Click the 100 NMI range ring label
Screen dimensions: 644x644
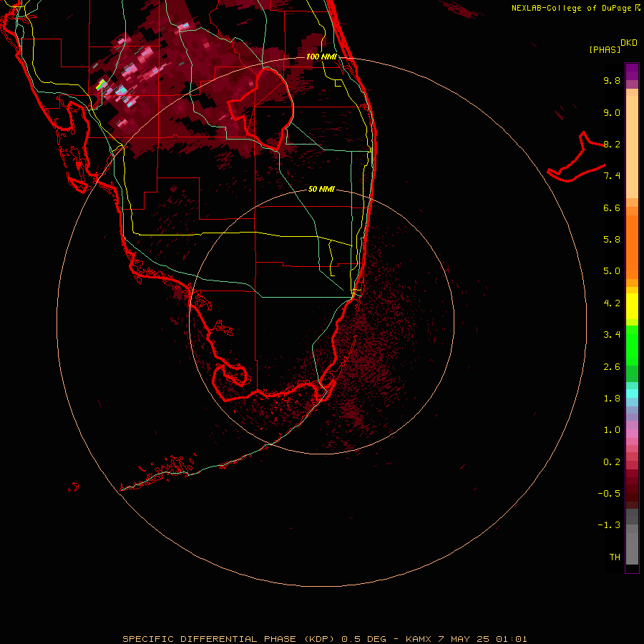321,57
